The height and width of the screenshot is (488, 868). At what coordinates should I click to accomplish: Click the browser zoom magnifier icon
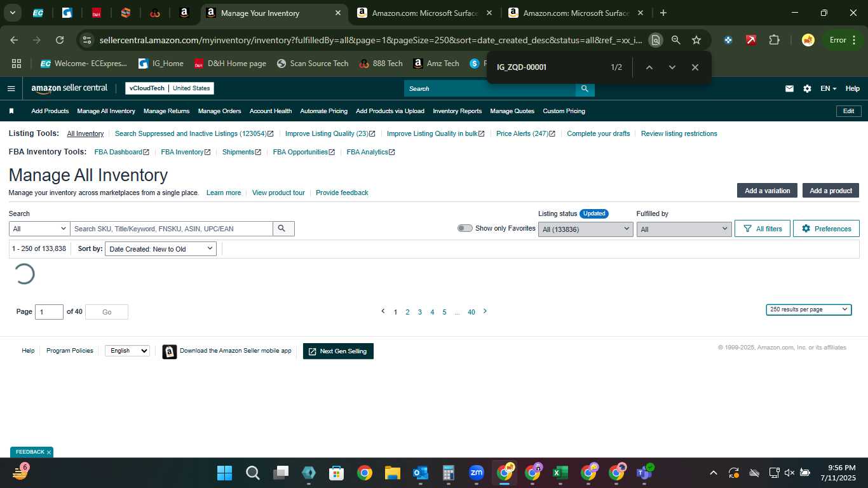(676, 40)
